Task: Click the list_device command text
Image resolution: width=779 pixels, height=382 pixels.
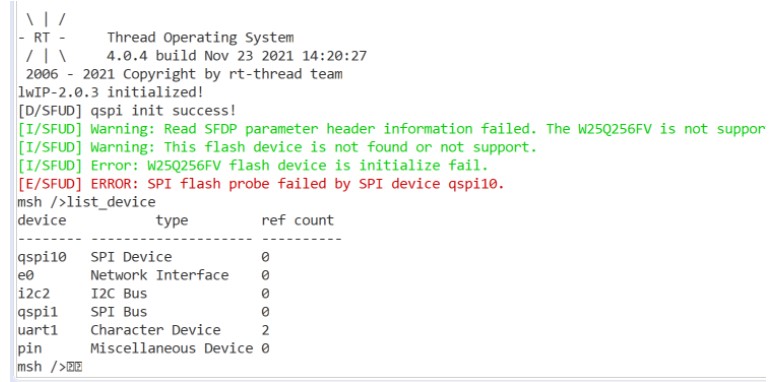Action: click(x=111, y=202)
